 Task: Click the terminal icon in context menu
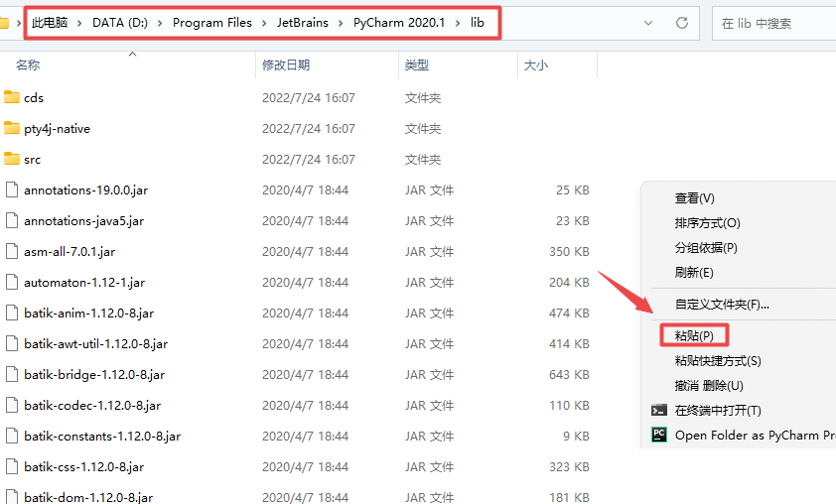(x=658, y=410)
